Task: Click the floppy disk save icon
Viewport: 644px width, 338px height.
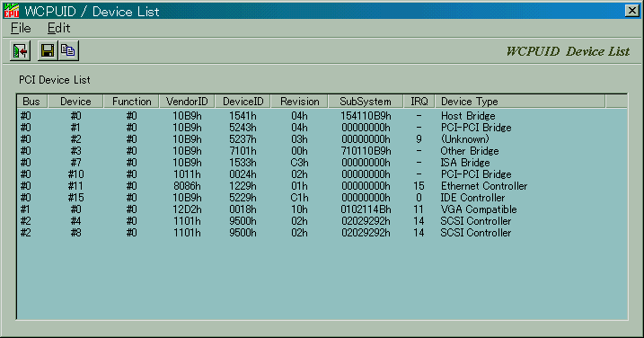Action: click(x=48, y=51)
